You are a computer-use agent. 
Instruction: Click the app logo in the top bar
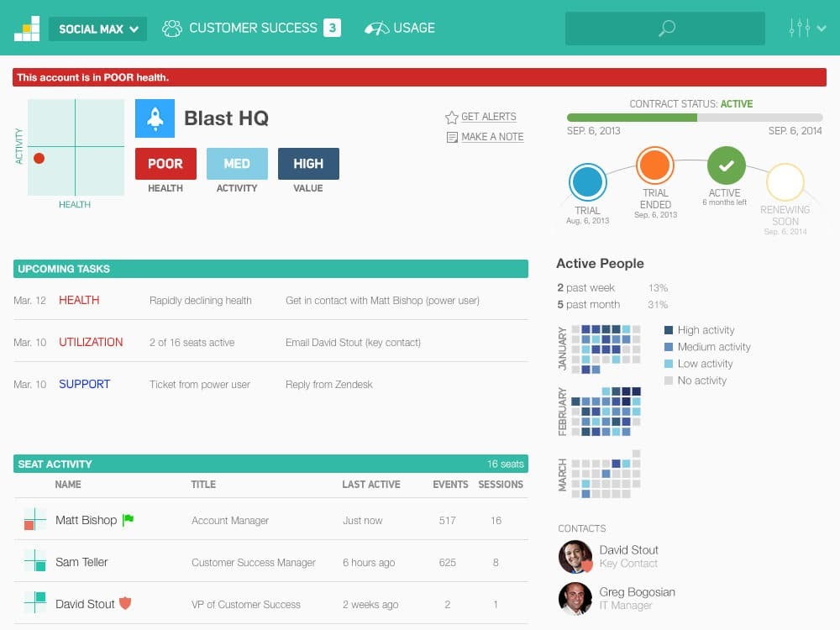[x=27, y=29]
